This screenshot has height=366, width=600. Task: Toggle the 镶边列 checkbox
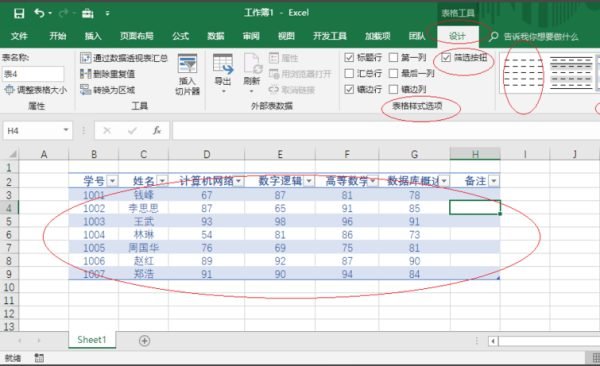(393, 89)
